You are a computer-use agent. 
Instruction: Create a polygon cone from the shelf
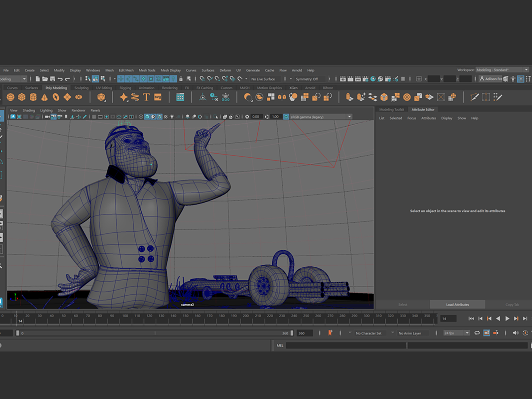(45, 97)
